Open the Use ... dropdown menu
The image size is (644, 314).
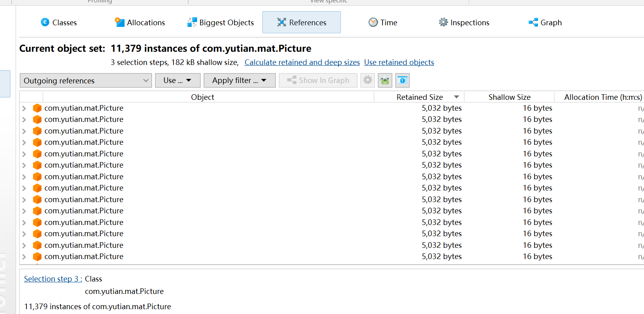(177, 81)
